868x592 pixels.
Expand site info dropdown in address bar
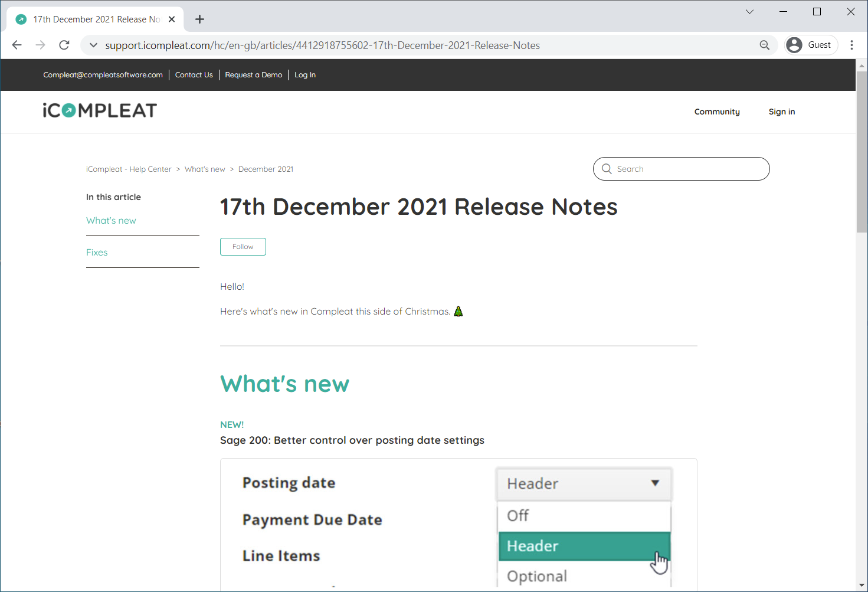click(x=93, y=45)
